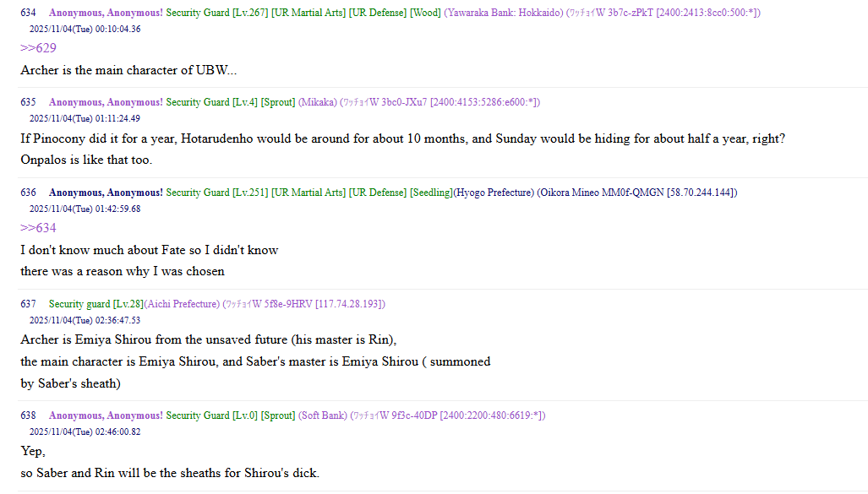Click ID text containing 5f8e-9HRV
Image resolution: width=868 pixels, height=494 pixels.
pos(304,304)
